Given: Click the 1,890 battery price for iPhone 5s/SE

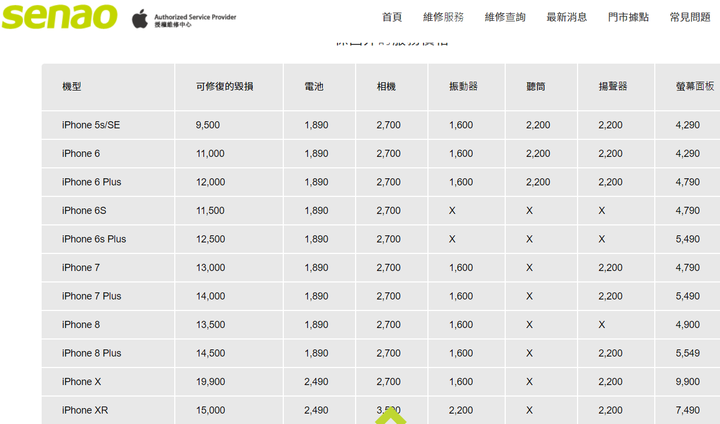Looking at the screenshot, I should point(316,125).
